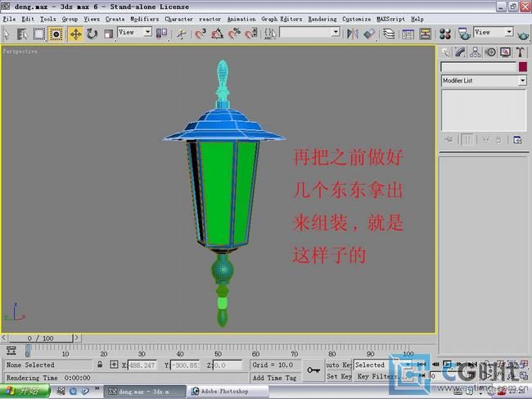
Task: Toggle the Set Key mode button
Action: click(x=339, y=376)
